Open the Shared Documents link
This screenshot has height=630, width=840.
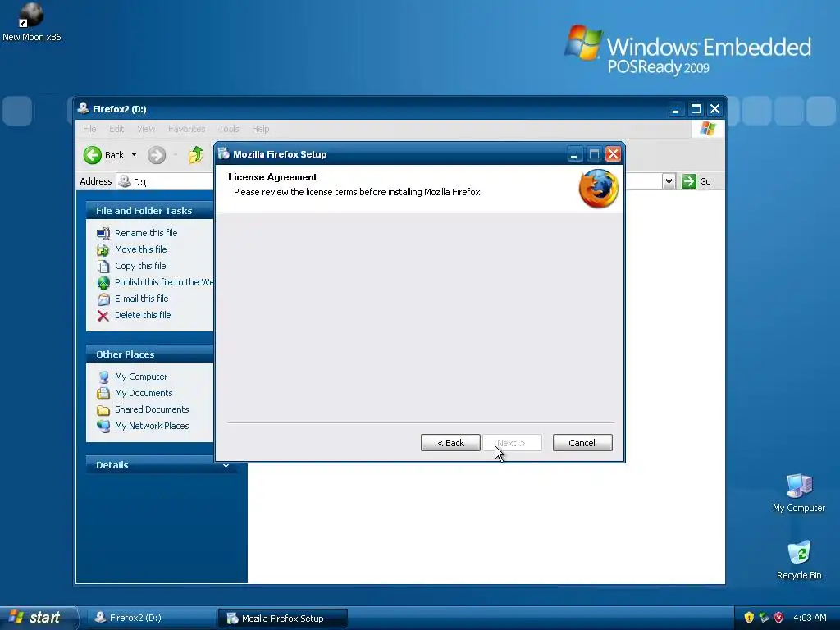point(152,410)
